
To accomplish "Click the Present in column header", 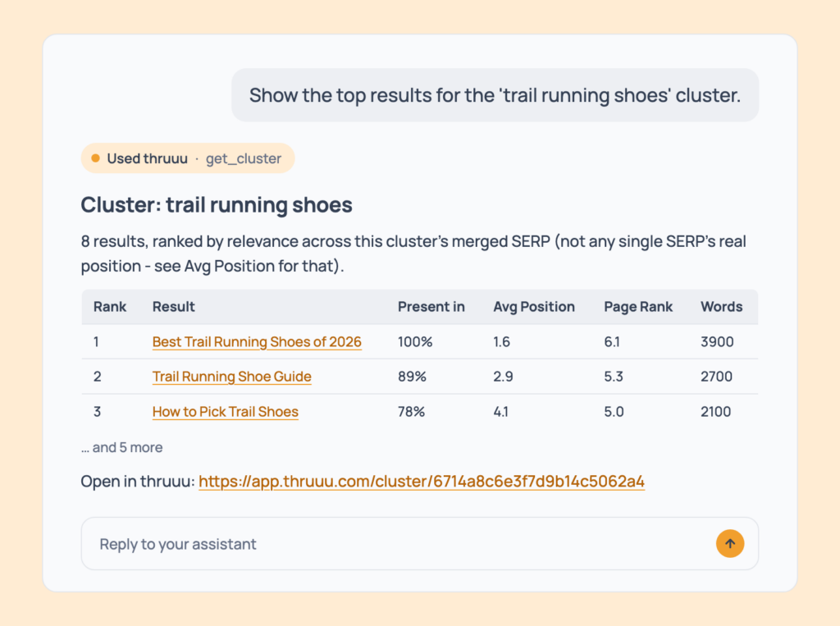I will click(431, 307).
